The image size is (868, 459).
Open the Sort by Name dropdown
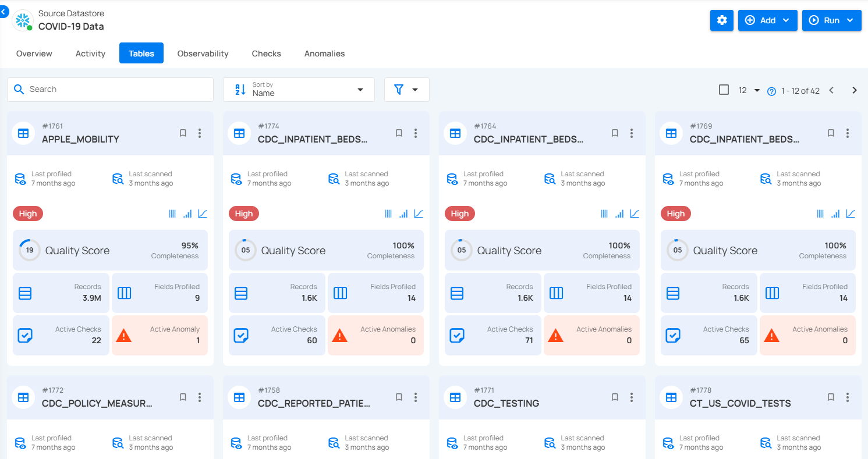tap(299, 90)
